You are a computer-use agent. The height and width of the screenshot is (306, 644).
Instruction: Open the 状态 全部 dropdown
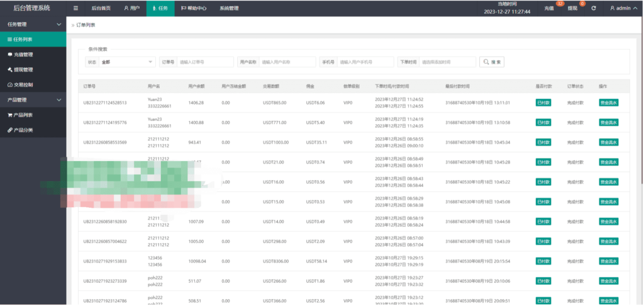[x=127, y=62]
